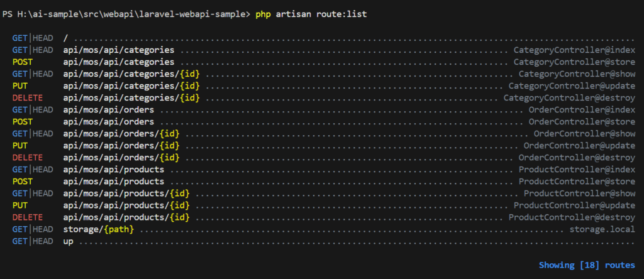Click OrderController@index action text

[581, 110]
